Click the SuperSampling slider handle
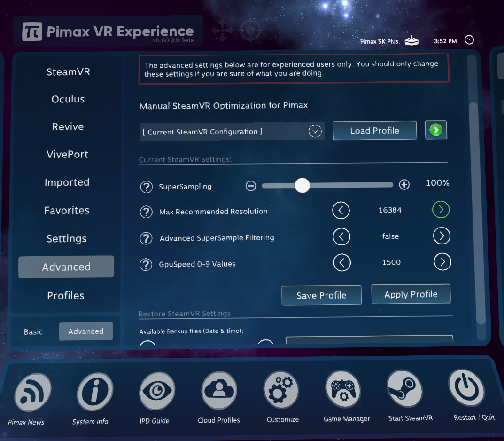The width and height of the screenshot is (504, 441). 302,185
